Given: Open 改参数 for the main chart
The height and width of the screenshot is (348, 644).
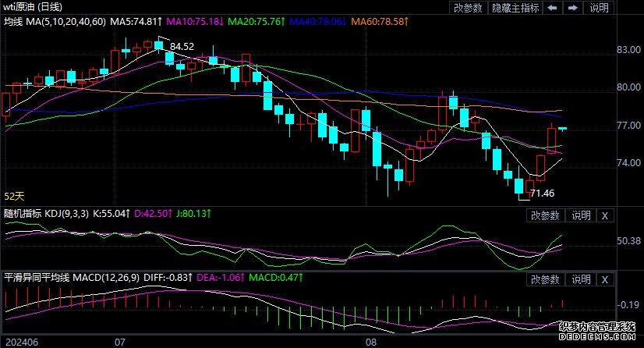Looking at the screenshot, I should click(x=468, y=8).
